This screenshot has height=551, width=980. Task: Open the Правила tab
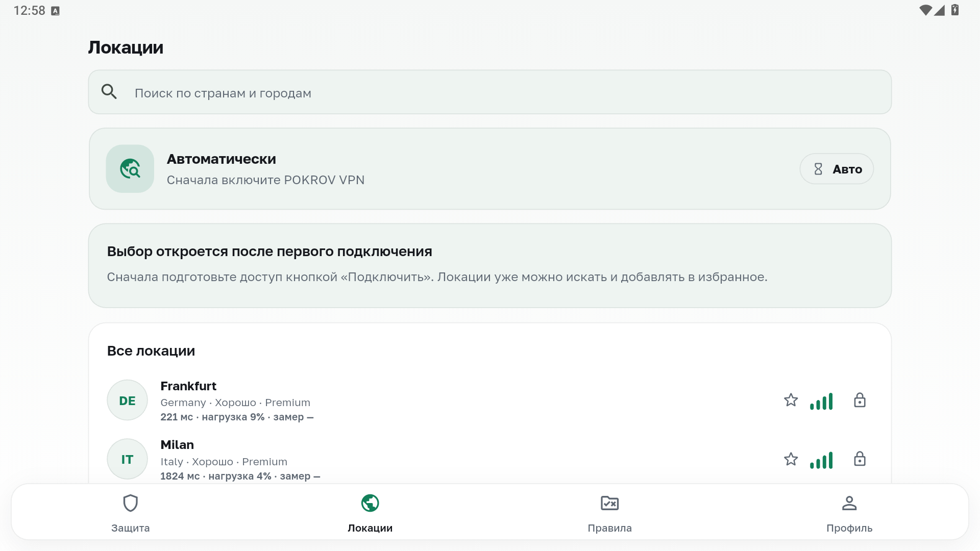[609, 513]
